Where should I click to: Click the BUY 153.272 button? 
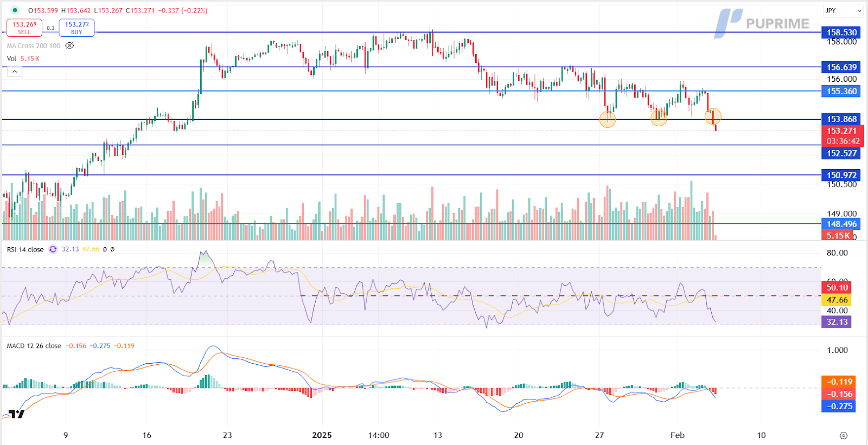tap(76, 28)
